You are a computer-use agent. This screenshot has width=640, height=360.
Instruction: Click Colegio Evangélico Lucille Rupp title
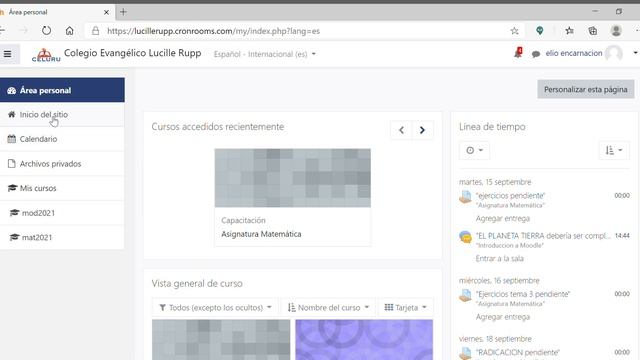pyautogui.click(x=133, y=53)
